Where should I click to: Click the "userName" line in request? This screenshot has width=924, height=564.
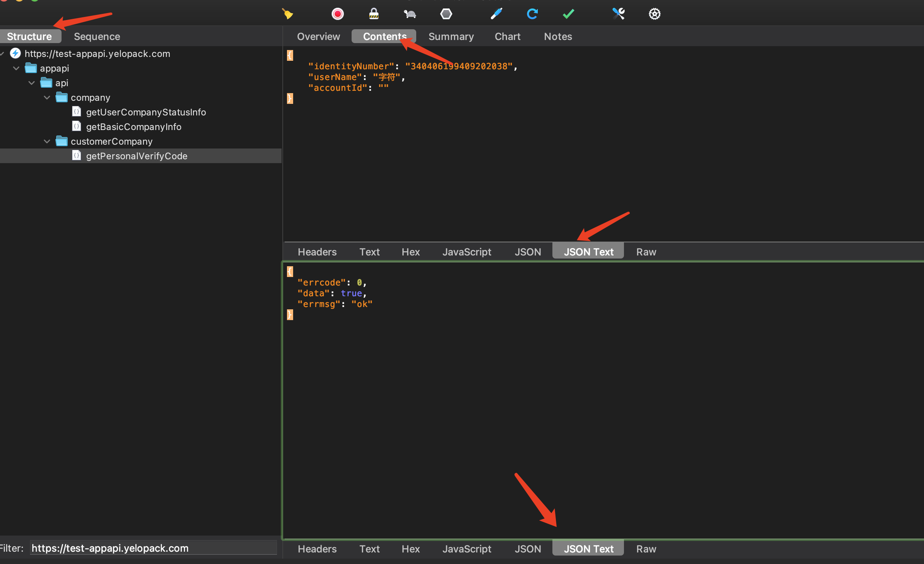click(x=356, y=77)
